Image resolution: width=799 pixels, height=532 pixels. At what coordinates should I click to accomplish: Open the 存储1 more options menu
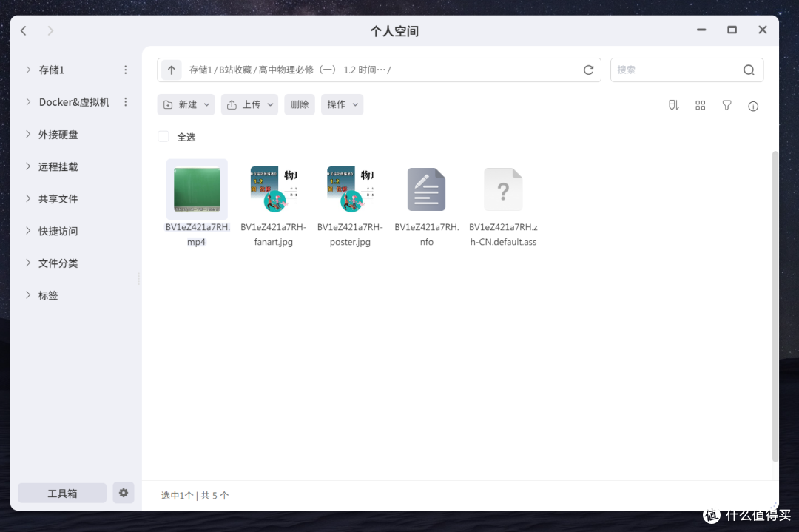point(125,70)
